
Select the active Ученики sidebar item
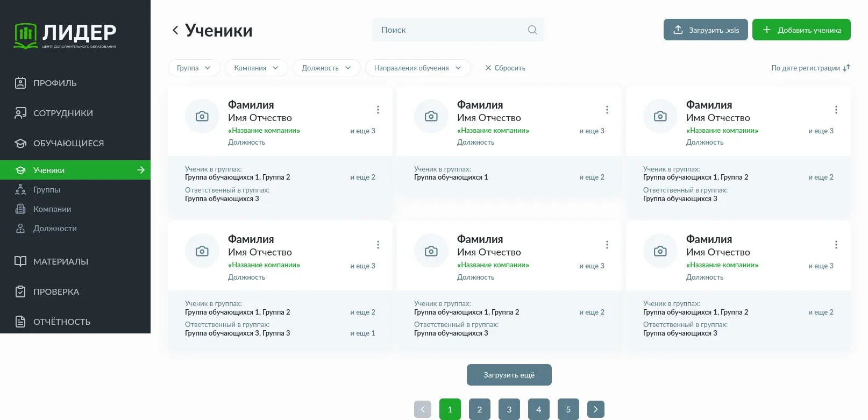click(75, 170)
